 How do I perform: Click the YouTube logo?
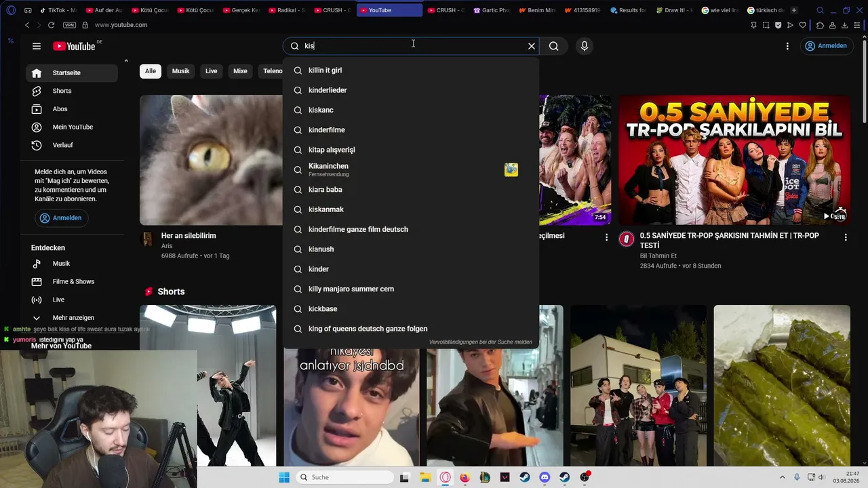tap(75, 46)
